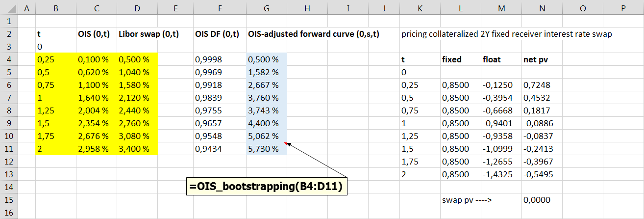This screenshot has height=219, width=644.
Task: Select column F header
Action: pos(219,8)
